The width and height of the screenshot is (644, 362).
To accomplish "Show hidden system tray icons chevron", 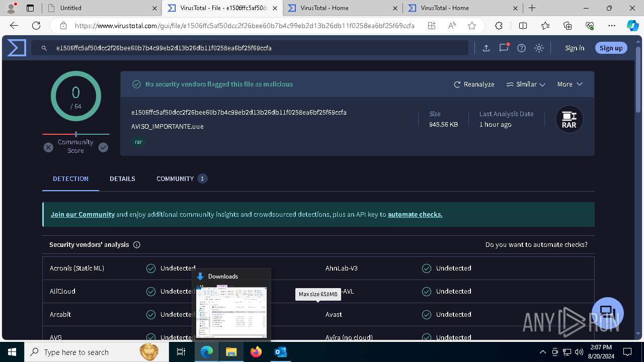I will click(x=542, y=352).
